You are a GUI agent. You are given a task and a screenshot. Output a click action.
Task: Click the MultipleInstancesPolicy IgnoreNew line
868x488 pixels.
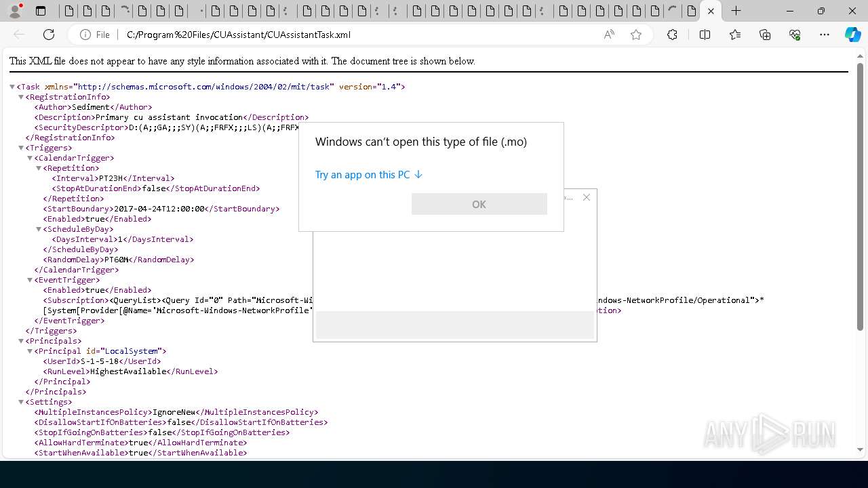176,412
